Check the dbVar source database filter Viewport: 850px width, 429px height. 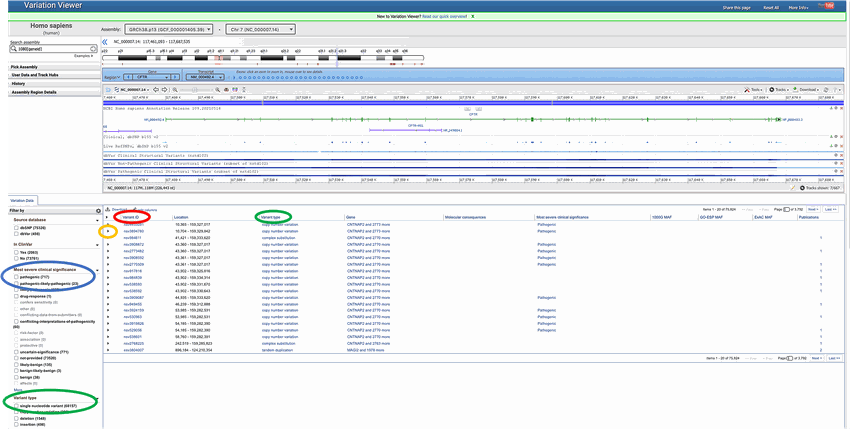(16, 234)
